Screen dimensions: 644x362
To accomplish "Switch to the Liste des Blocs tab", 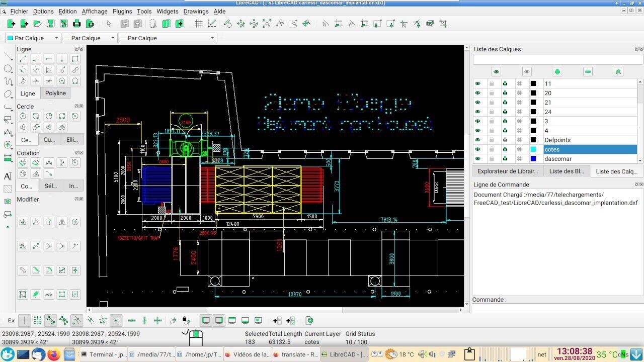I will tap(566, 171).
